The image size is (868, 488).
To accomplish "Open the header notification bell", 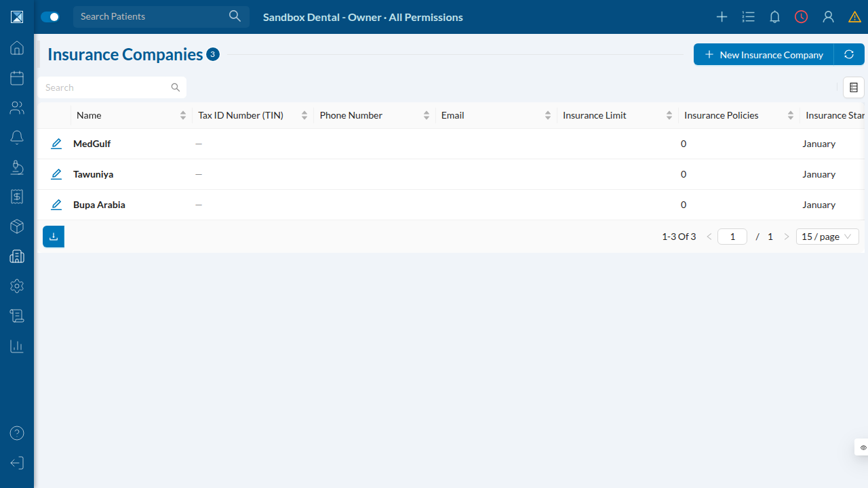I will tap(774, 17).
